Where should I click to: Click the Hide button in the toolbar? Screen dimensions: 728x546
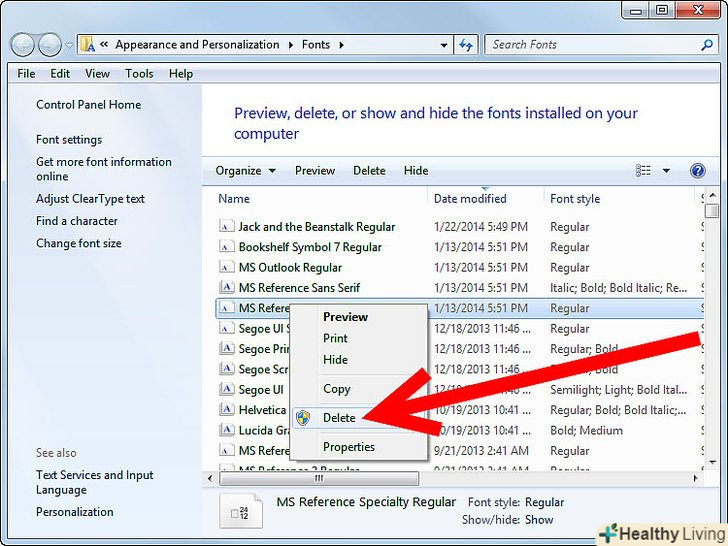416,171
